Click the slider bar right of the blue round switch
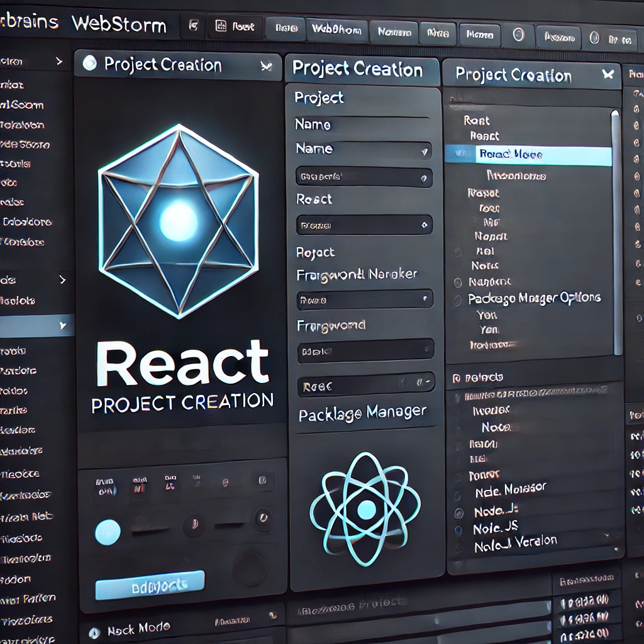This screenshot has height=644, width=644. [150, 531]
